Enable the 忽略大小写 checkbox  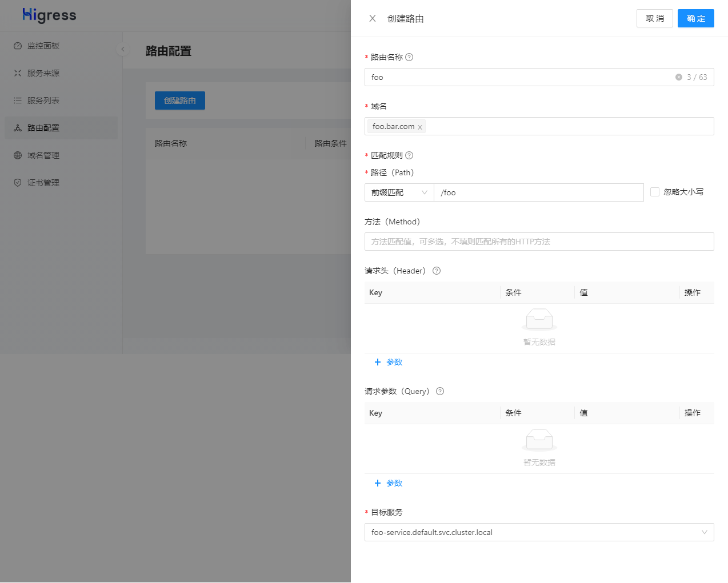[x=655, y=192]
